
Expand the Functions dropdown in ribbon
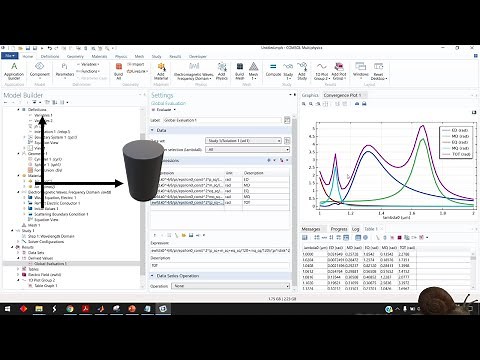point(89,71)
